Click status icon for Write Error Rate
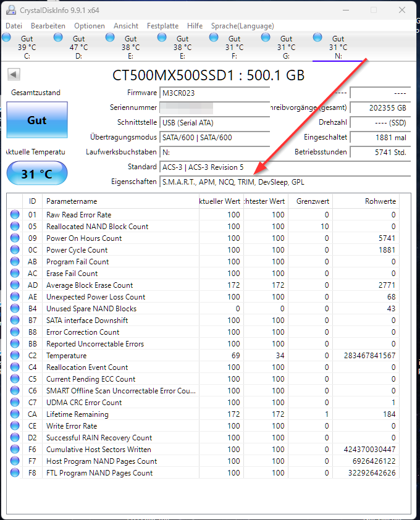 click(15, 426)
